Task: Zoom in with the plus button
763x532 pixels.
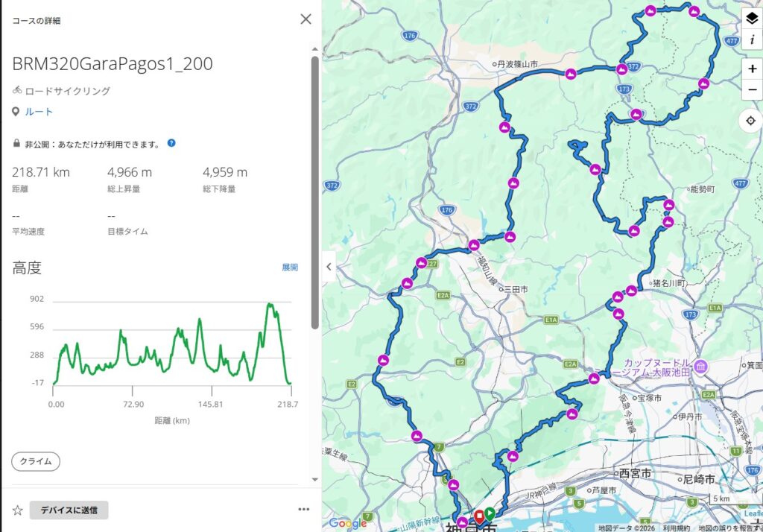Action: coord(752,69)
